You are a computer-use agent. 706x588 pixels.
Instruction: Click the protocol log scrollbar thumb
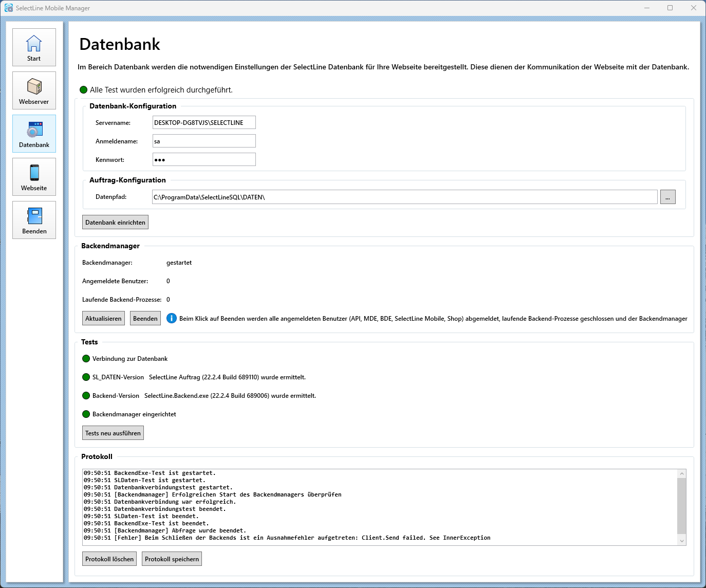[x=682, y=506]
